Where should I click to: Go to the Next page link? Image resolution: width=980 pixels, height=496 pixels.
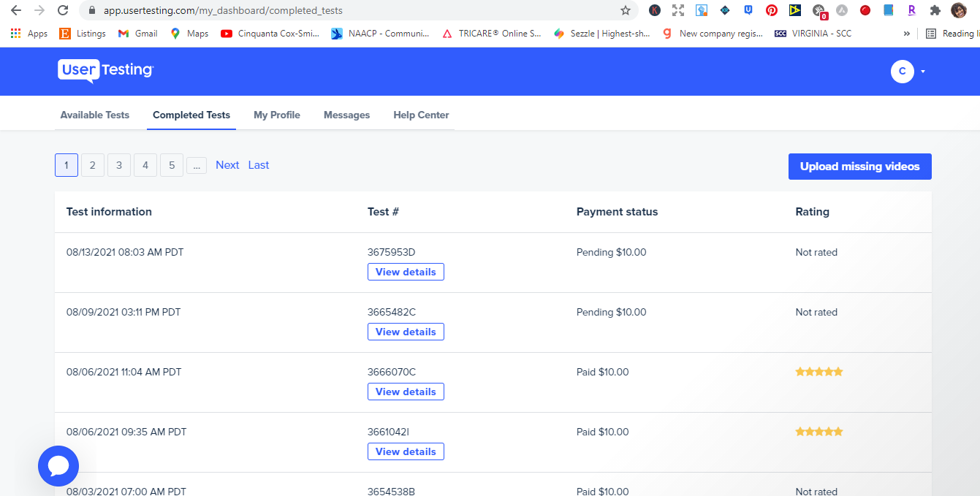(227, 165)
